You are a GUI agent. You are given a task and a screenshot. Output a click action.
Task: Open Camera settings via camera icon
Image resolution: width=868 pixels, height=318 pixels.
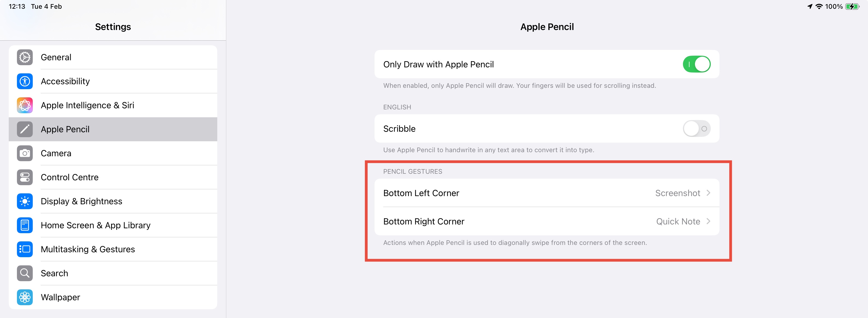[24, 153]
